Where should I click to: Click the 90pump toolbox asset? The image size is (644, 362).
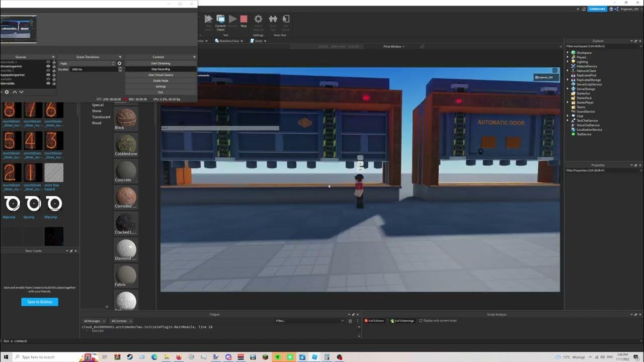click(53, 206)
